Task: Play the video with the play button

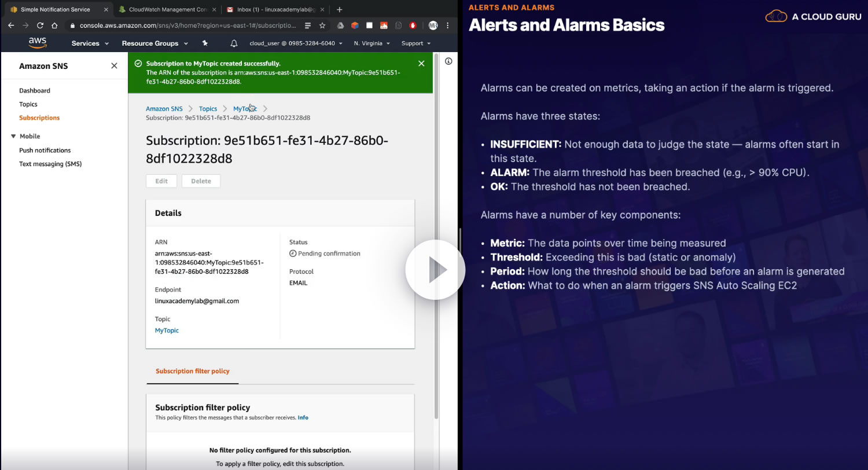Action: click(x=436, y=270)
